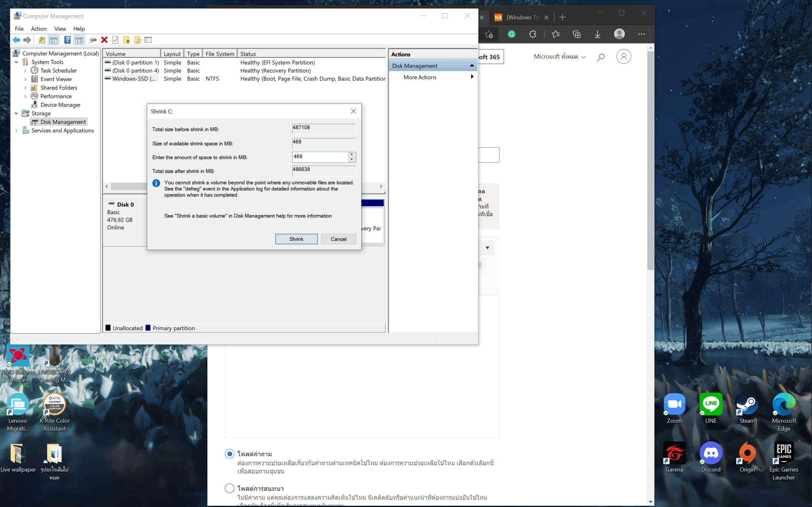This screenshot has width=812, height=507.
Task: Click the blue Back arrow toolbar icon
Action: (x=16, y=40)
